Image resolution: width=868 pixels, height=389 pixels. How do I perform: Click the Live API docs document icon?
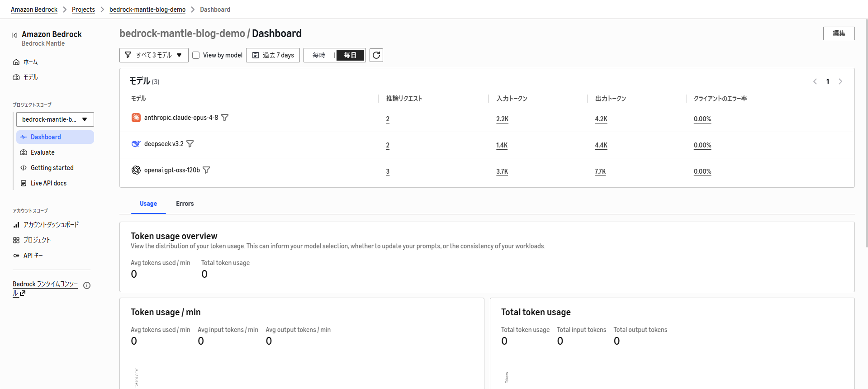coord(24,183)
